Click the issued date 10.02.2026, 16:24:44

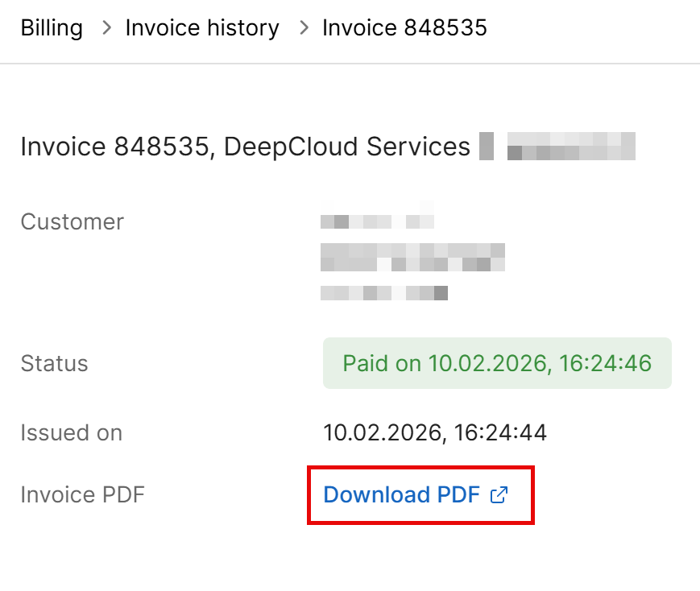coord(435,432)
